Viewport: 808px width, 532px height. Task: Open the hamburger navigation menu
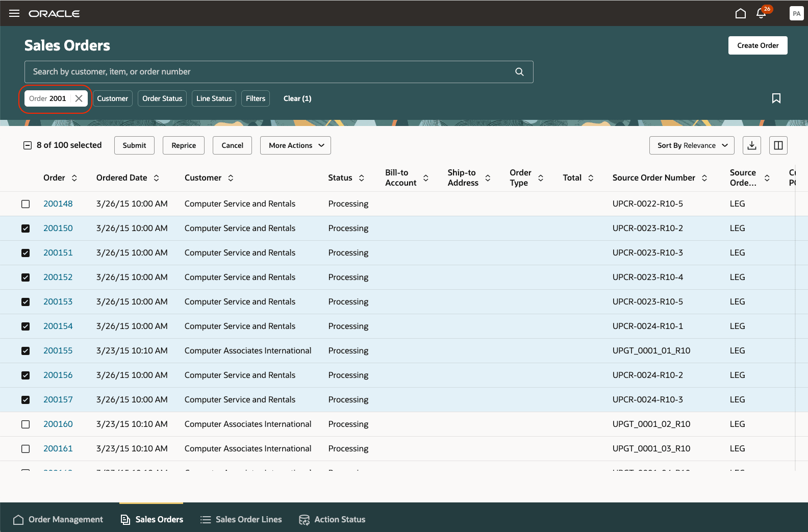(14, 13)
